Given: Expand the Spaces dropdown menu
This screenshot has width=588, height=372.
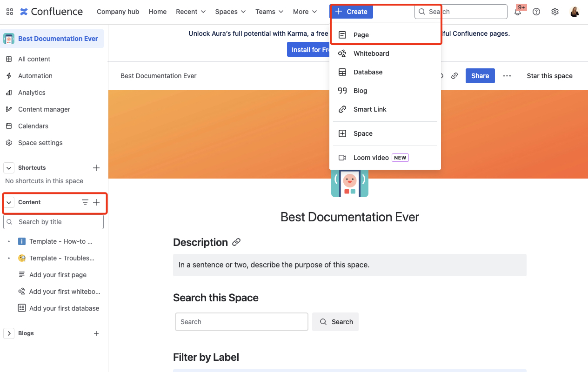Looking at the screenshot, I should coord(230,11).
